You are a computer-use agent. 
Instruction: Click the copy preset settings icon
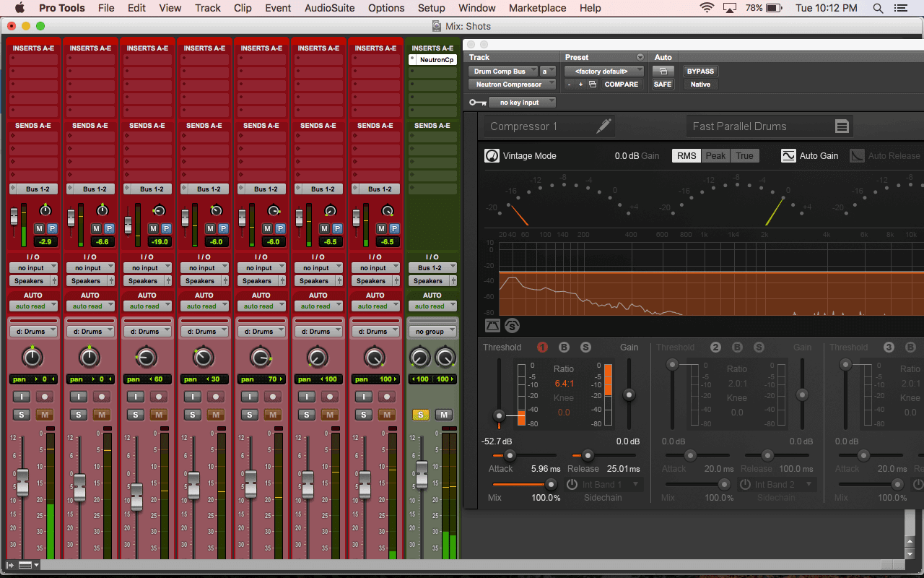pos(593,85)
